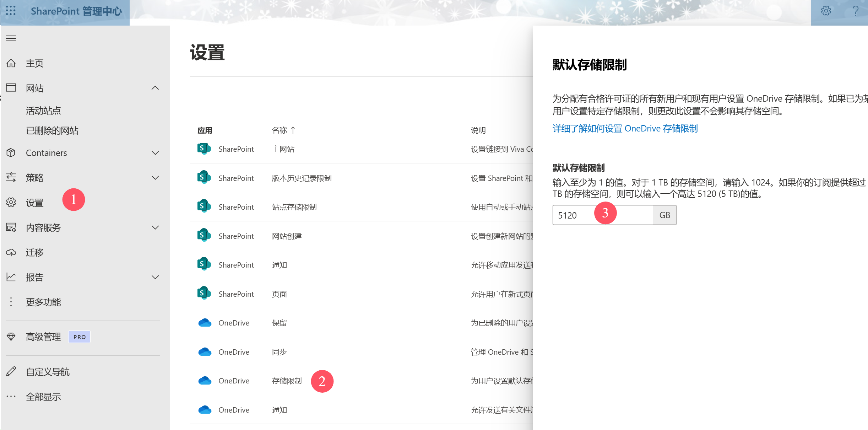This screenshot has height=430, width=868.
Task: Open the OneDrive 存储限制 setting
Action: (x=287, y=381)
